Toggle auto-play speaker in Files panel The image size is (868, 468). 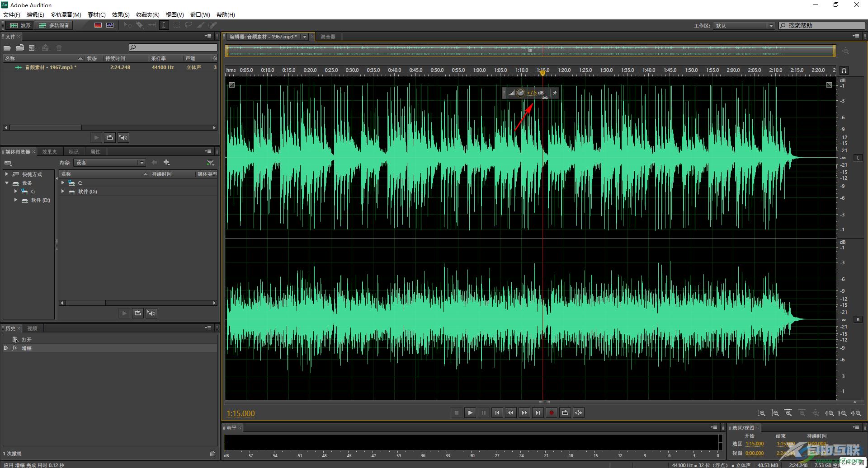123,137
